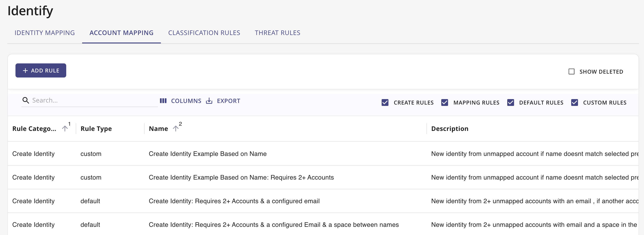Click the search magnifier icon
Screen dimensions: 644x235
[25, 100]
